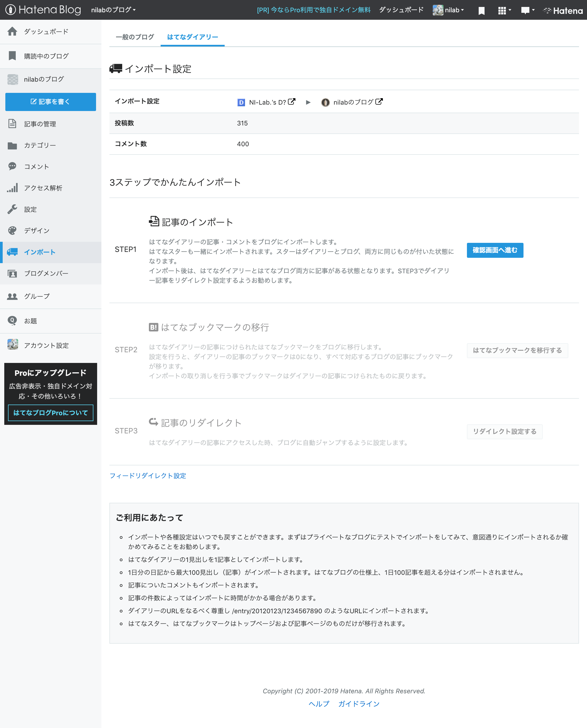Click the round nilabのブログ avatar icon

pos(326,102)
